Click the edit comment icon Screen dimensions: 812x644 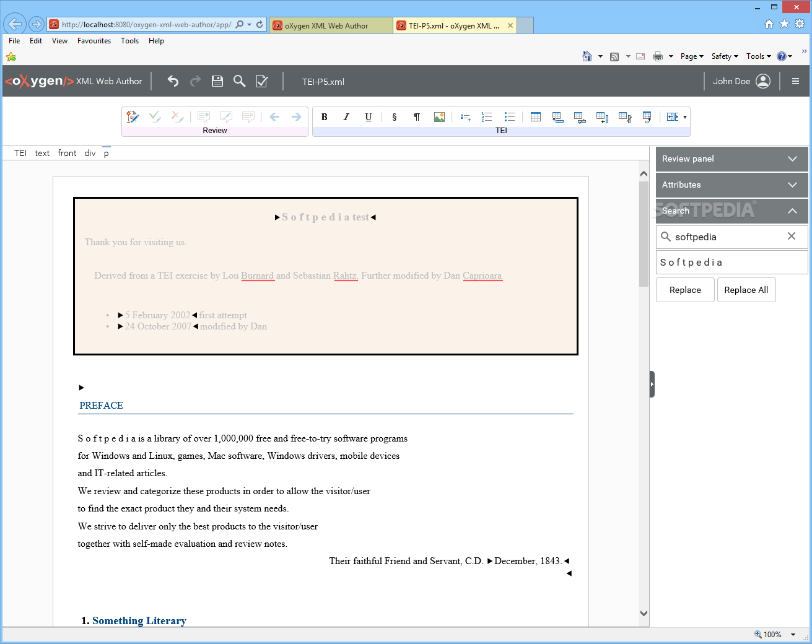point(226,116)
